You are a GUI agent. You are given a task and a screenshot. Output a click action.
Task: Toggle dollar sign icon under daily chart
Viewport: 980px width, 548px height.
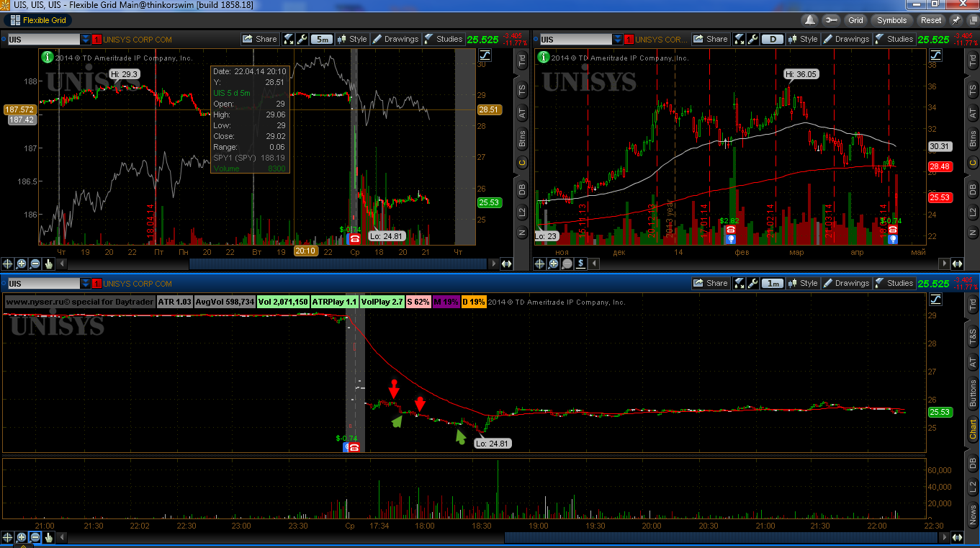580,264
